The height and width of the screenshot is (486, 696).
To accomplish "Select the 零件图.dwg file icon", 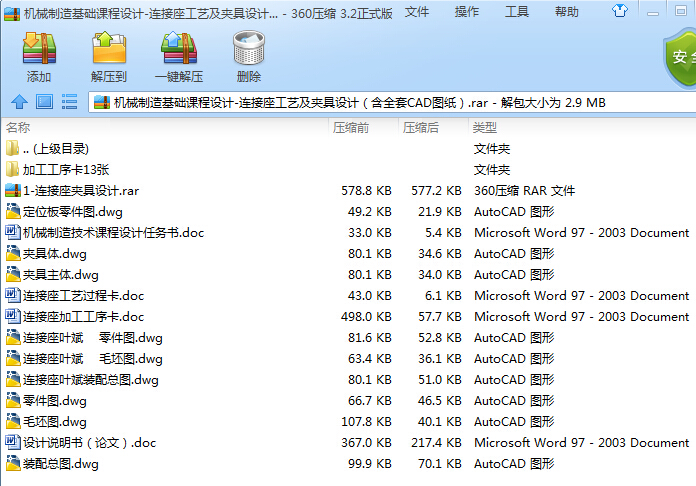I will click(x=13, y=400).
